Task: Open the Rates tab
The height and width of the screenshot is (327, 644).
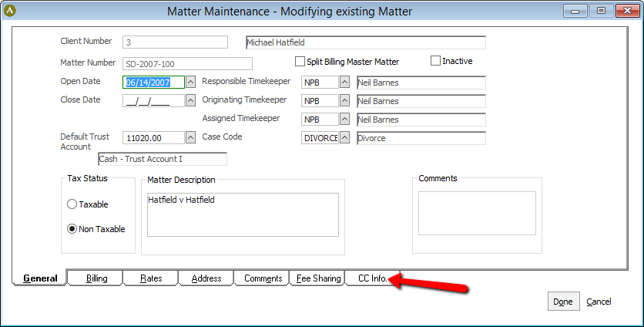Action: (x=151, y=278)
